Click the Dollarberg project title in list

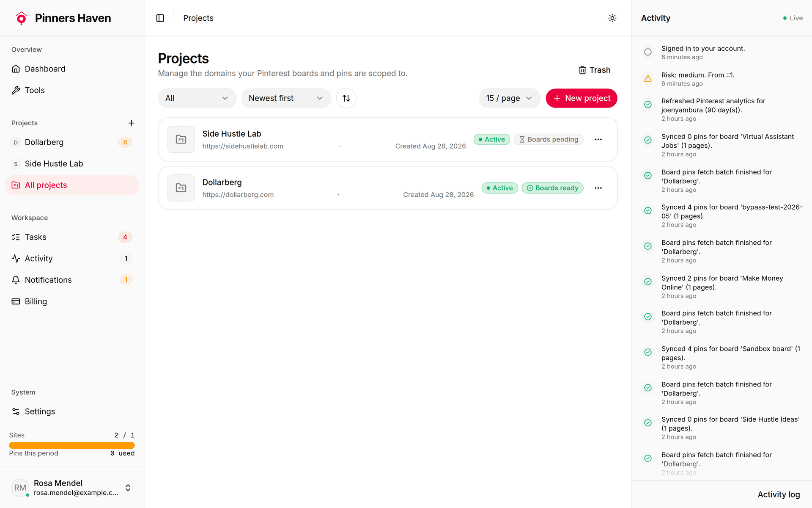click(x=222, y=182)
